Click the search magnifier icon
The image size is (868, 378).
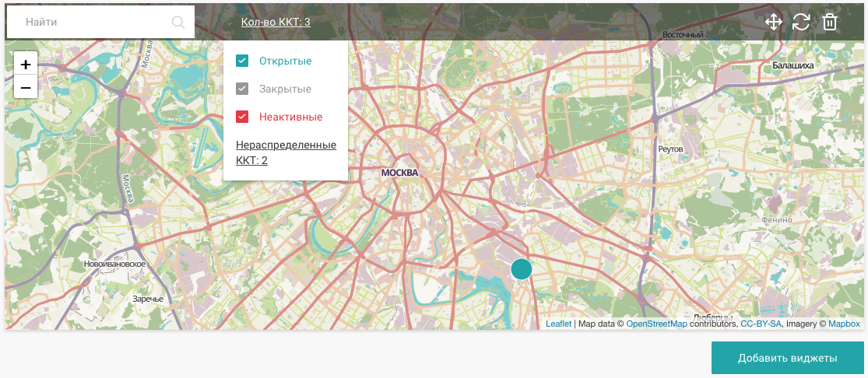coord(178,22)
